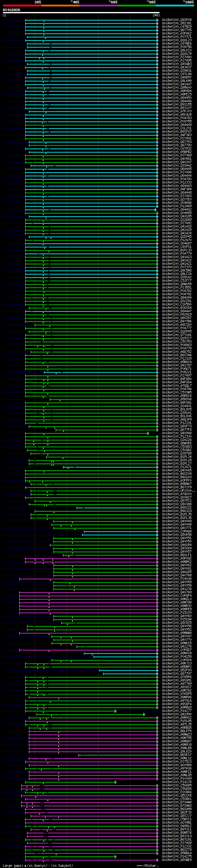Click the green ~80% identity legend bar

point(137,6)
